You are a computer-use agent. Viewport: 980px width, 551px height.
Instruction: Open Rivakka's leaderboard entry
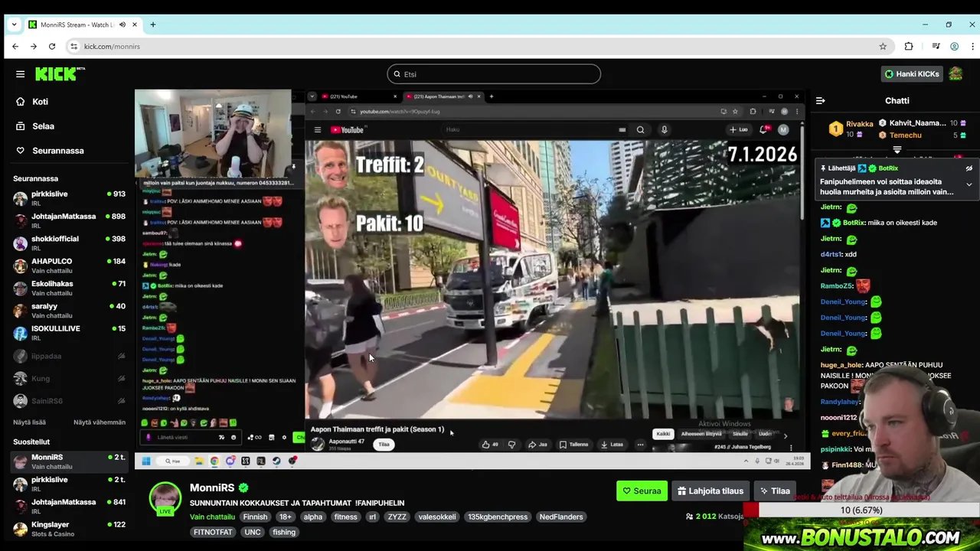[x=851, y=129]
